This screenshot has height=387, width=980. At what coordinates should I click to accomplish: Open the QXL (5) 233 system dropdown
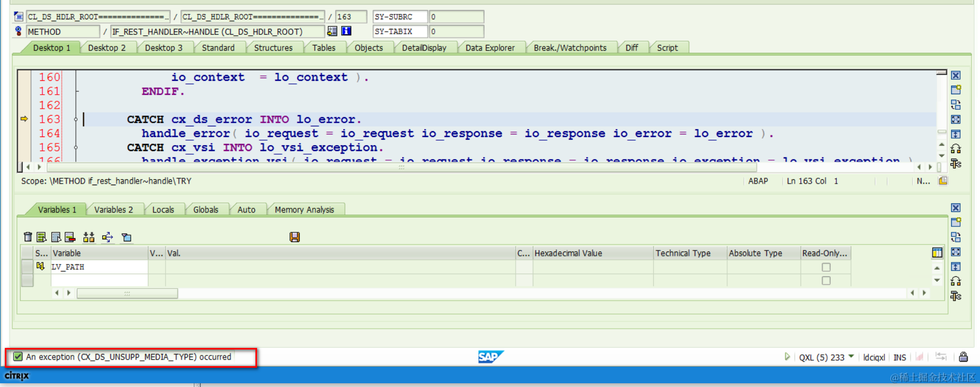(851, 356)
